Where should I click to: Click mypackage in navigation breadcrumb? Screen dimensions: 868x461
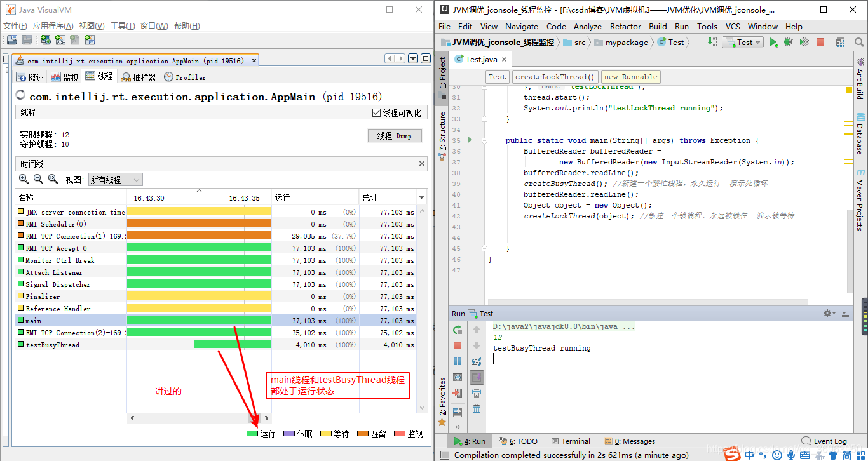click(620, 43)
